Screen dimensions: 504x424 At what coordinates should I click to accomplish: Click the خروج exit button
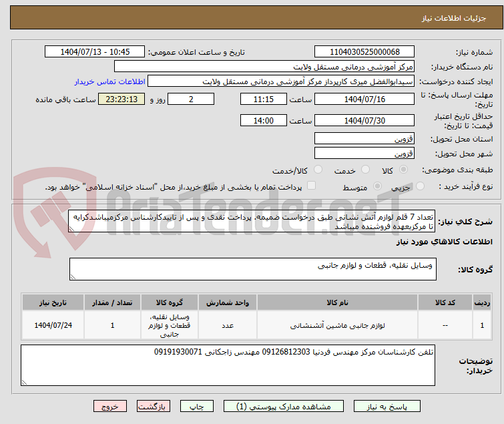[110, 407]
